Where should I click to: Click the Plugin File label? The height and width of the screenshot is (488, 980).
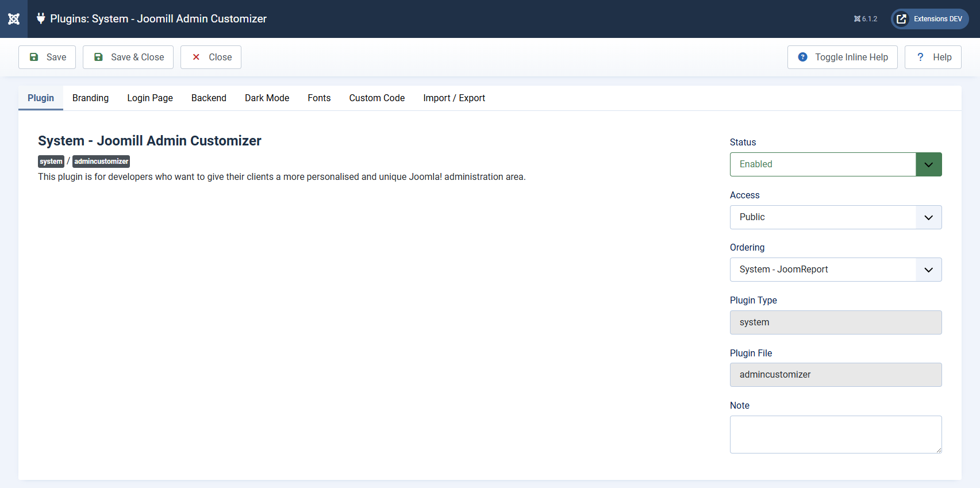[751, 353]
